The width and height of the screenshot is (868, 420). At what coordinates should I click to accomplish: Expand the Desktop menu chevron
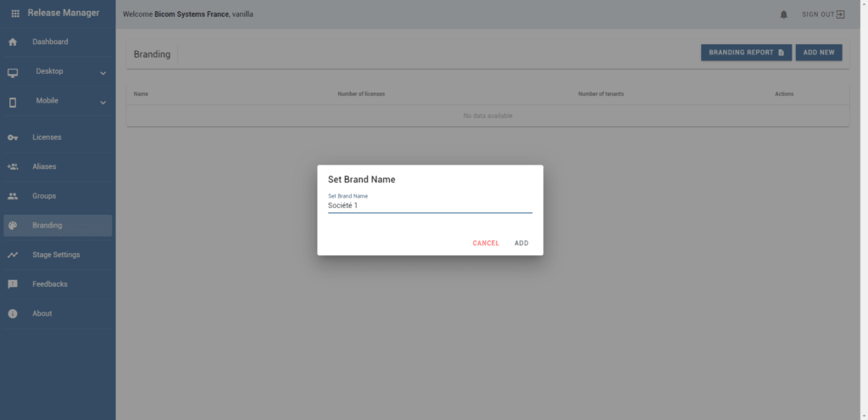(103, 73)
